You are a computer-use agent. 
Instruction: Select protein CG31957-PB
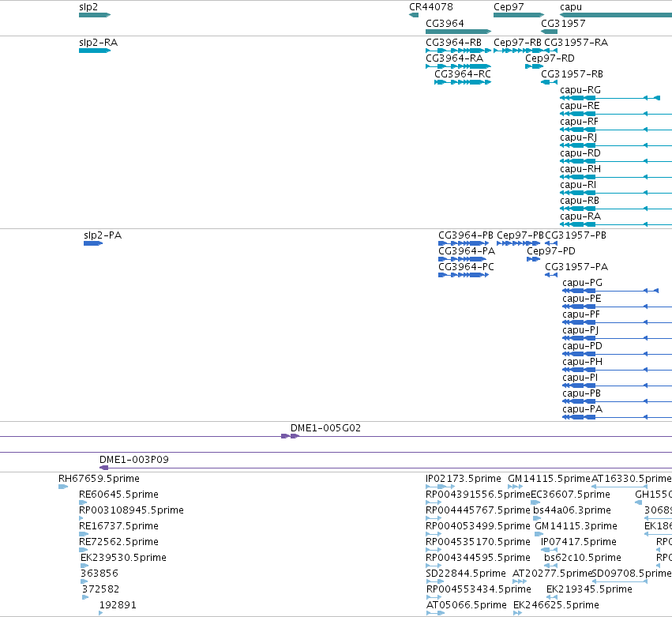click(551, 243)
